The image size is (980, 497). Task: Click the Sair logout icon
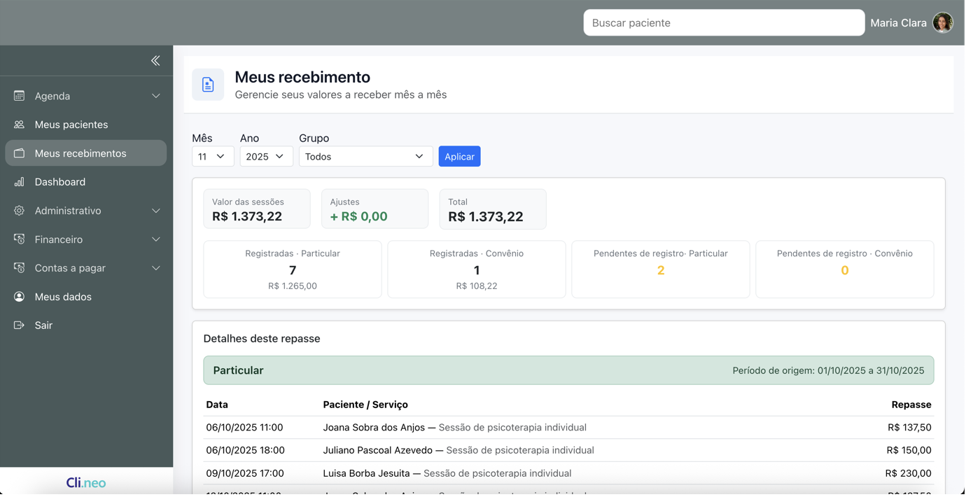20,325
